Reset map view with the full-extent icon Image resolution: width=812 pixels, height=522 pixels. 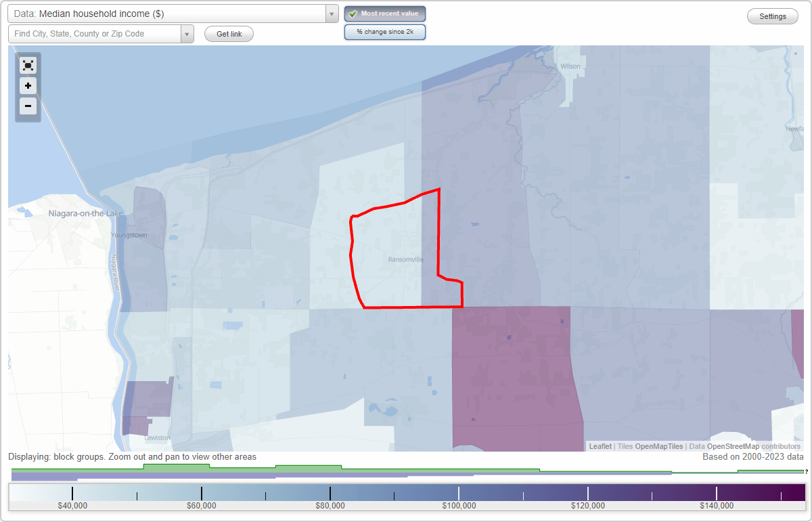tap(28, 65)
